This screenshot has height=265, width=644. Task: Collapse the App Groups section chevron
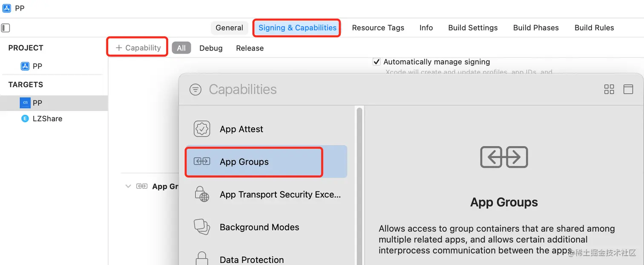click(x=128, y=186)
